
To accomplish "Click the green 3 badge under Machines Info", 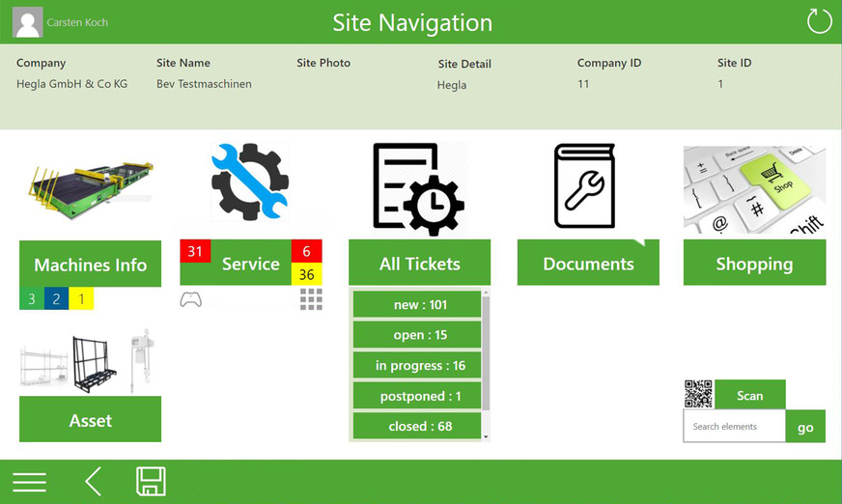I will pos(31,299).
